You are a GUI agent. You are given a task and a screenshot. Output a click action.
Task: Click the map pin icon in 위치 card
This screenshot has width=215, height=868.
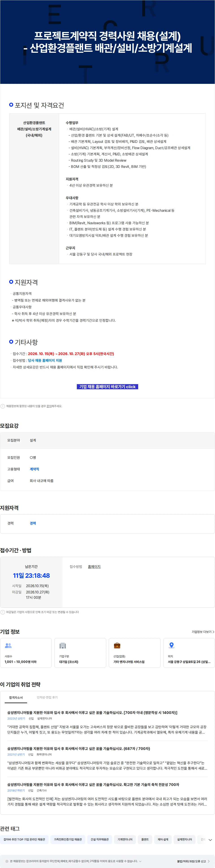[172, 646]
